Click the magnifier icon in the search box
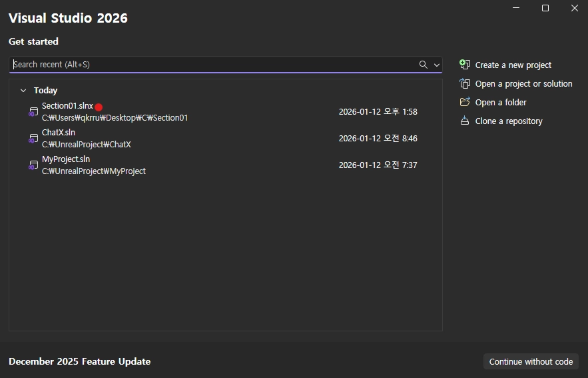 pos(423,65)
